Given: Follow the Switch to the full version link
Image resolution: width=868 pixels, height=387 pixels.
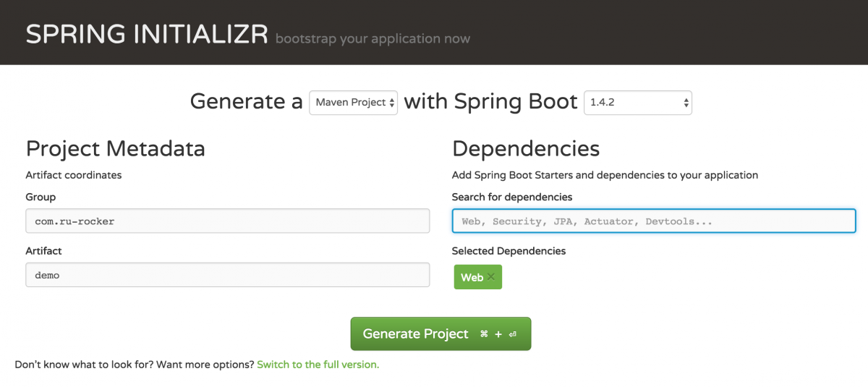Looking at the screenshot, I should tap(318, 365).
